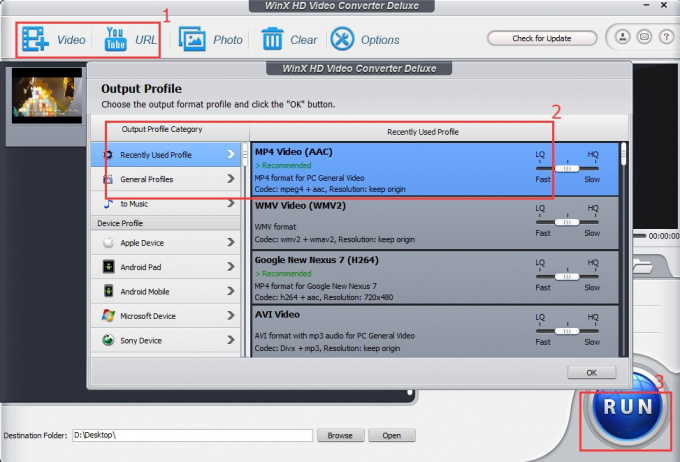Click the Check for Update button

click(541, 38)
